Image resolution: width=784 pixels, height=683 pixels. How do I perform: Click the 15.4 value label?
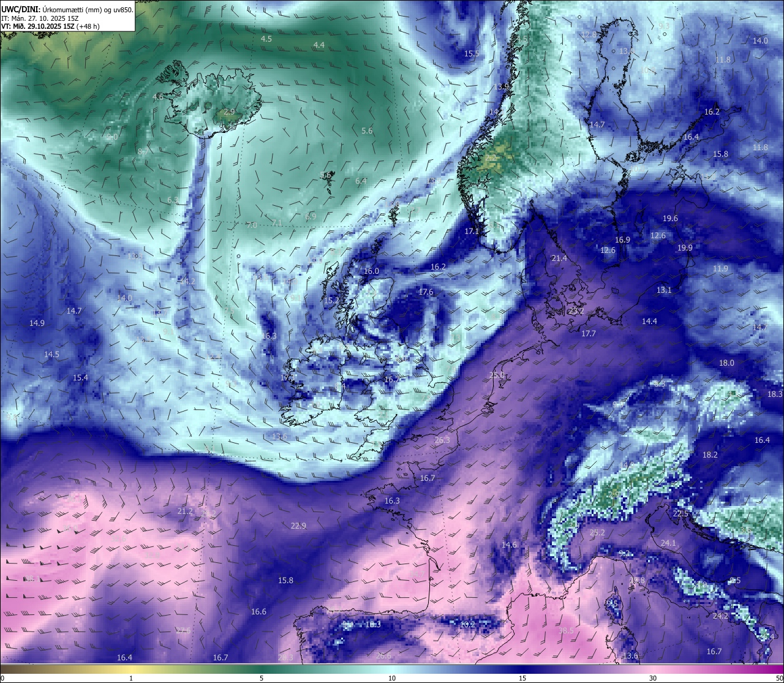(80, 377)
